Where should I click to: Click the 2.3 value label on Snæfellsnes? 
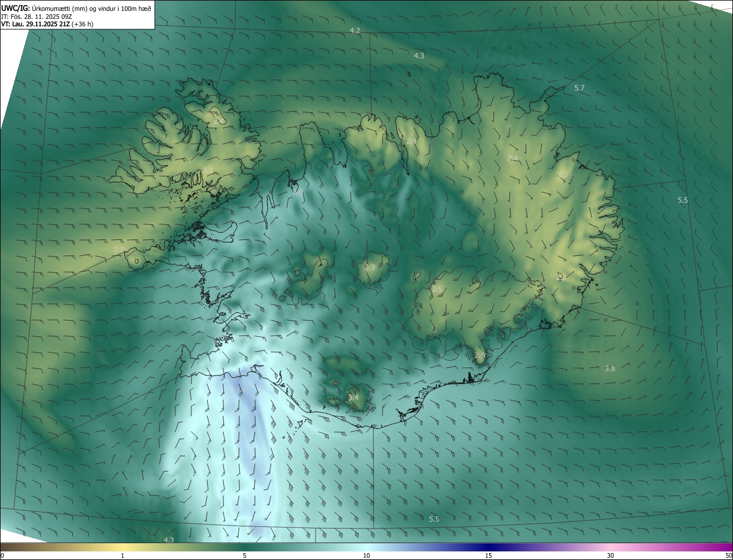119,250
